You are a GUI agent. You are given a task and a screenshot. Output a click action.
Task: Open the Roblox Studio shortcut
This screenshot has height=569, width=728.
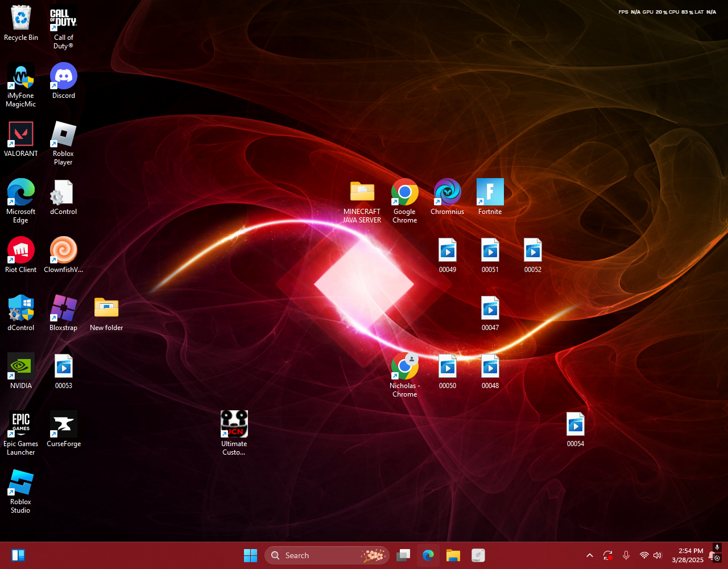coord(21,483)
